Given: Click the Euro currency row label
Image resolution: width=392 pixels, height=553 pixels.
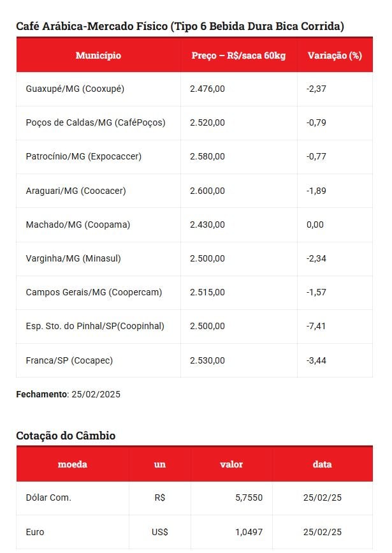Looking at the screenshot, I should click(x=35, y=532).
